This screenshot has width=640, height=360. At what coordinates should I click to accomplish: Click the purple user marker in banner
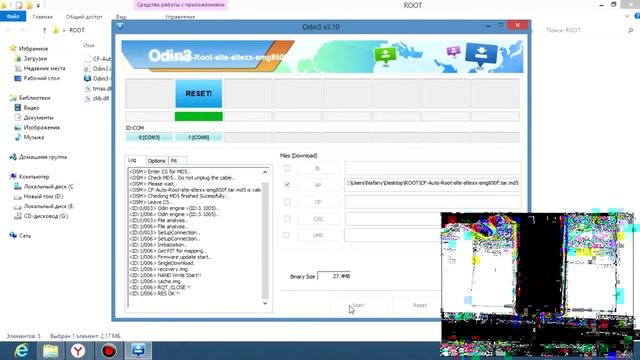point(453,52)
